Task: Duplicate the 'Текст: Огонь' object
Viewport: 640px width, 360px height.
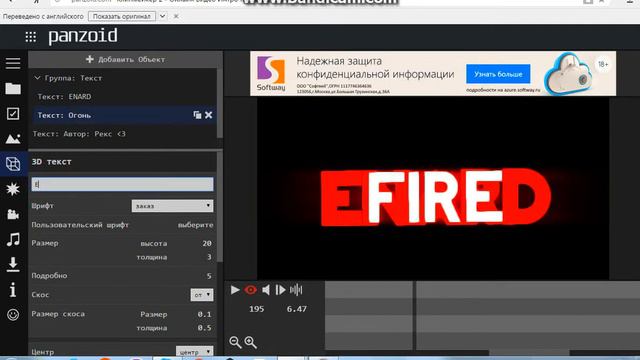Action: [197, 115]
